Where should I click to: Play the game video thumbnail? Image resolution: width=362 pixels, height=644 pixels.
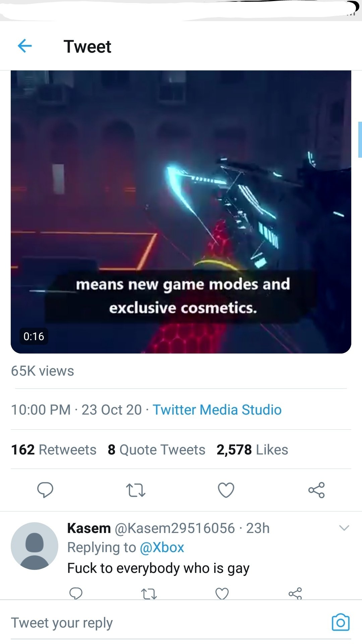pos(181,211)
